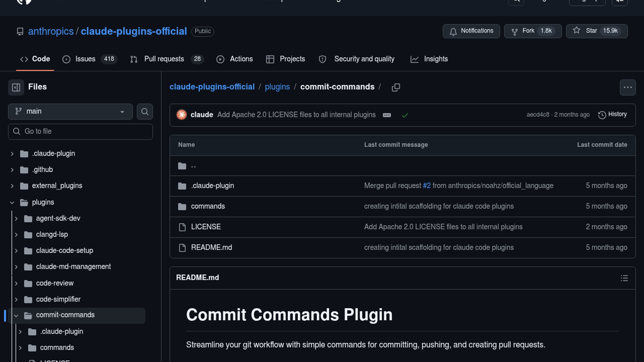644x362 pixels.
Task: Collapse the plugins folder in tree
Action: (12, 202)
